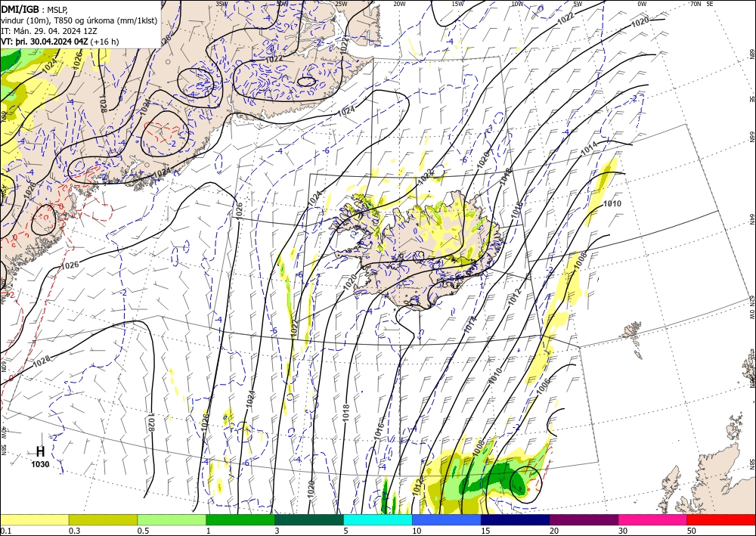Click the "10W" longitude label at top
The height and width of the screenshot is (536, 756).
(x=517, y=4)
